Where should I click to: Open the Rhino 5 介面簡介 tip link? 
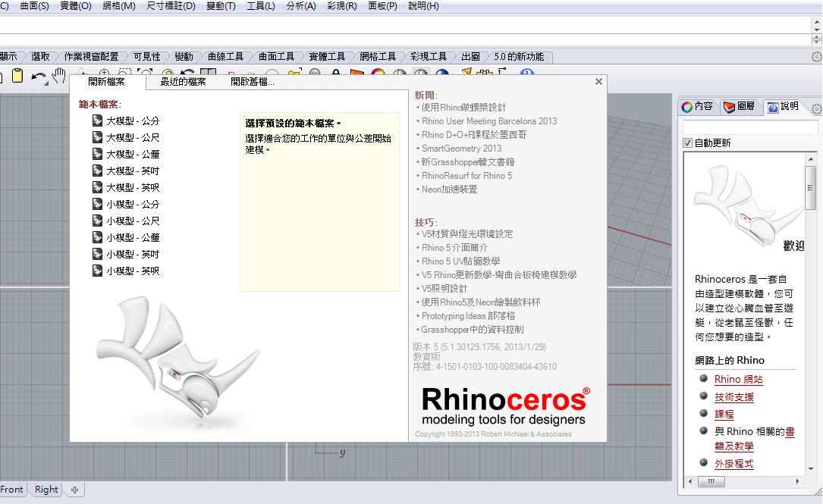tap(454, 248)
